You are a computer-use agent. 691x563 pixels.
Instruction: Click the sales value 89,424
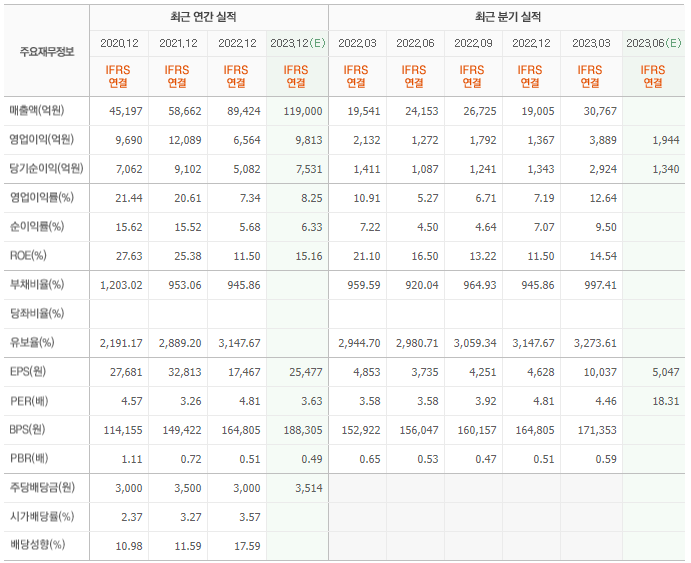tap(244, 111)
